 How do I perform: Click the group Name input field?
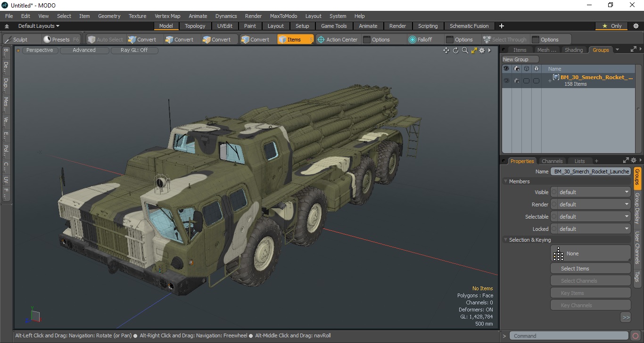pyautogui.click(x=591, y=171)
